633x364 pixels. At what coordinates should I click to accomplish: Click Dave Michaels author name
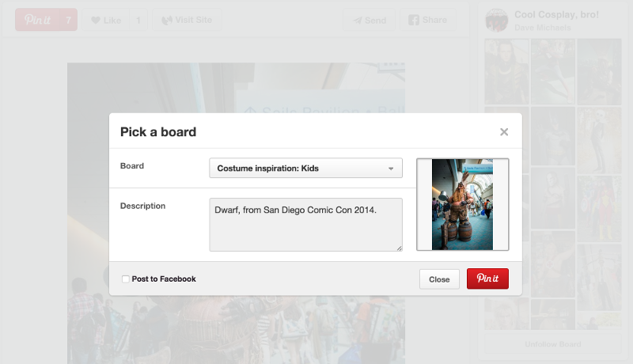pyautogui.click(x=543, y=28)
